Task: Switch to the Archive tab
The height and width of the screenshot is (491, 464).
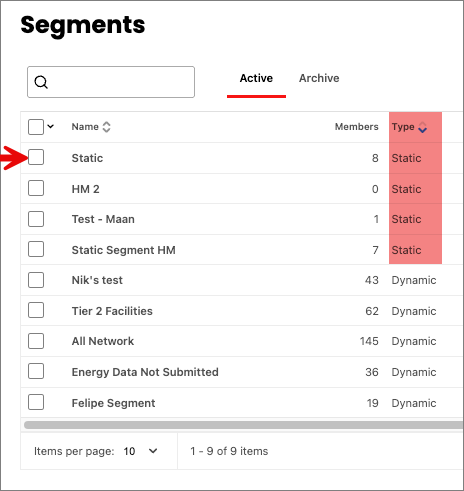Action: (x=319, y=78)
